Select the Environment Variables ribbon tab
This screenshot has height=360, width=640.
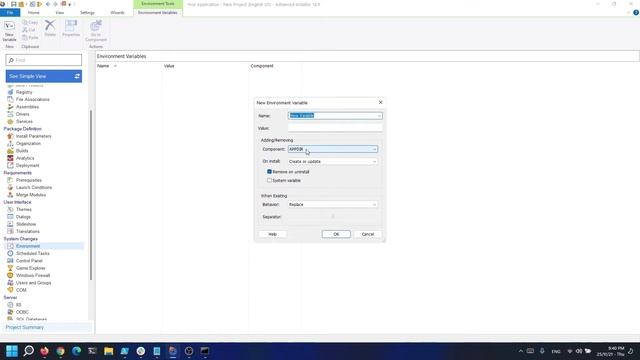[x=158, y=13]
